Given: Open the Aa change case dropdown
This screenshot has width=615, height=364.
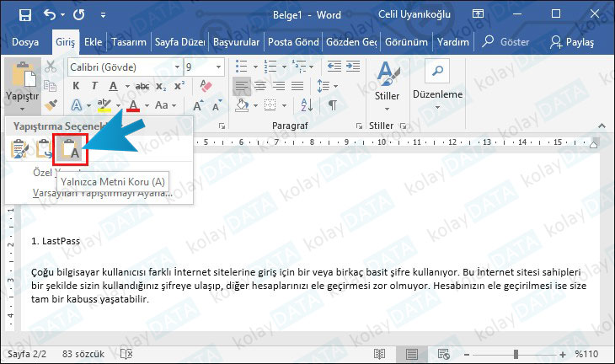Looking at the screenshot, I should coord(165,105).
